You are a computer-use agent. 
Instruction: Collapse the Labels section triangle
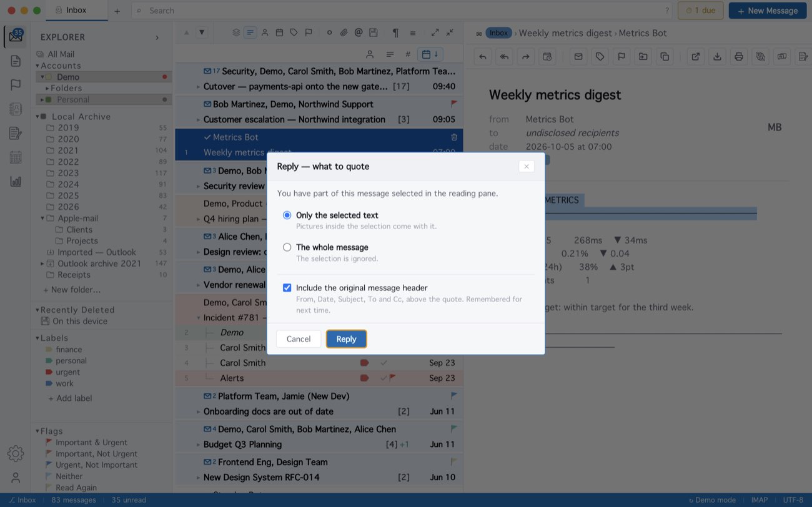[37, 338]
